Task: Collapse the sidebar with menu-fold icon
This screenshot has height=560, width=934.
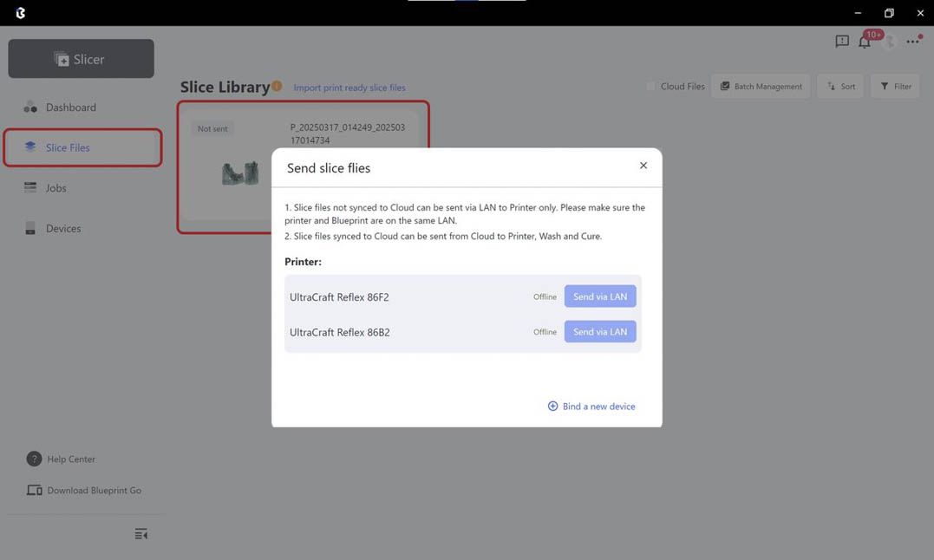Action: click(x=141, y=534)
